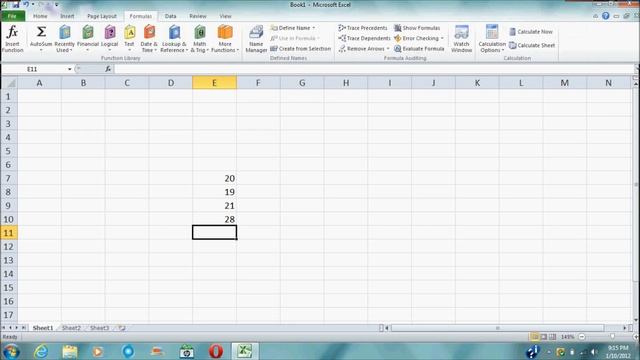Image resolution: width=640 pixels, height=360 pixels.
Task: Click Calculate Sheet
Action: click(x=532, y=45)
